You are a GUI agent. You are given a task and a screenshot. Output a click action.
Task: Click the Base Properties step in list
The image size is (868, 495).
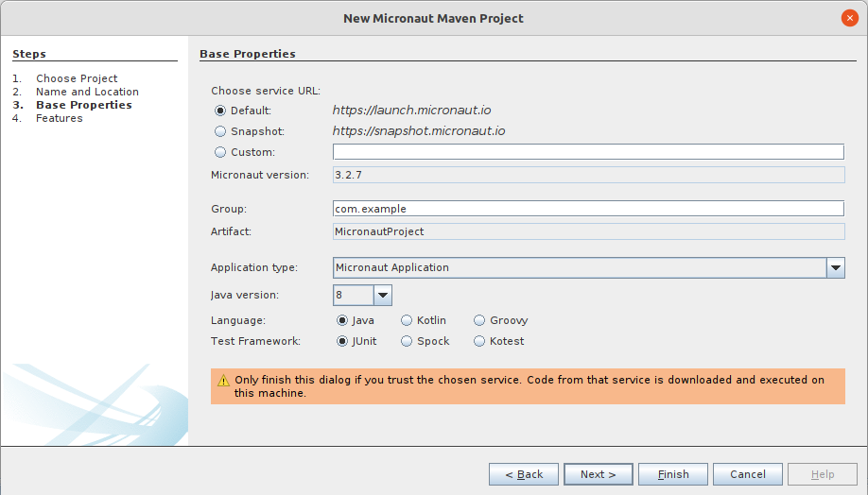[84, 105]
